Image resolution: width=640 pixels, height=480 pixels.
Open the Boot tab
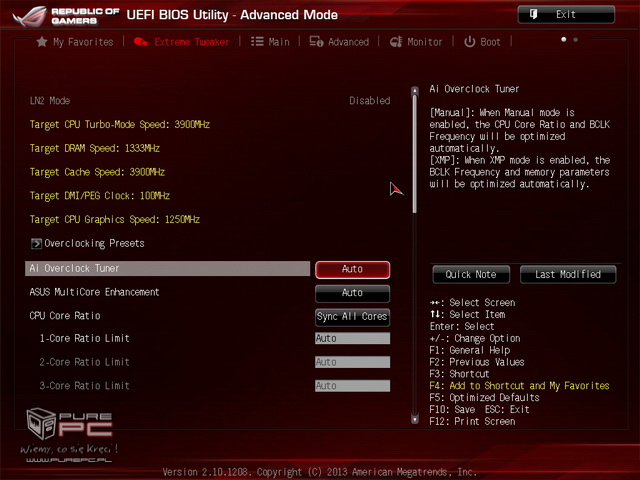point(482,42)
